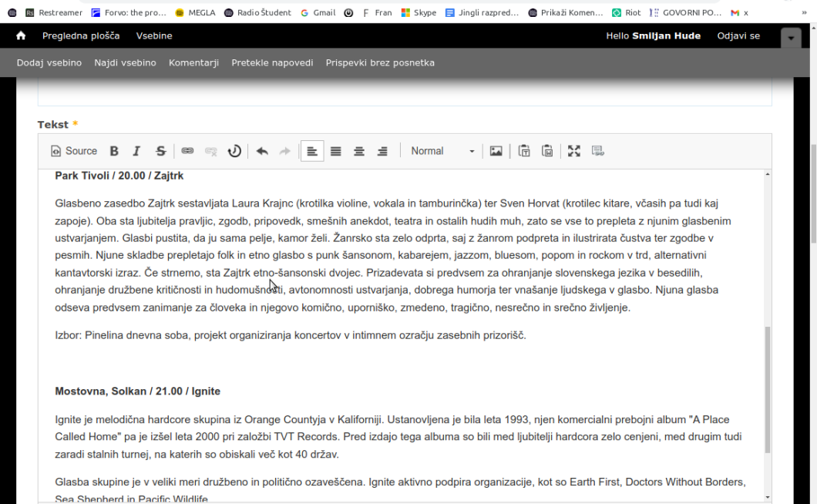Maximize the editor with the fullscreen icon
Viewport: 817px width, 504px height.
tap(574, 151)
